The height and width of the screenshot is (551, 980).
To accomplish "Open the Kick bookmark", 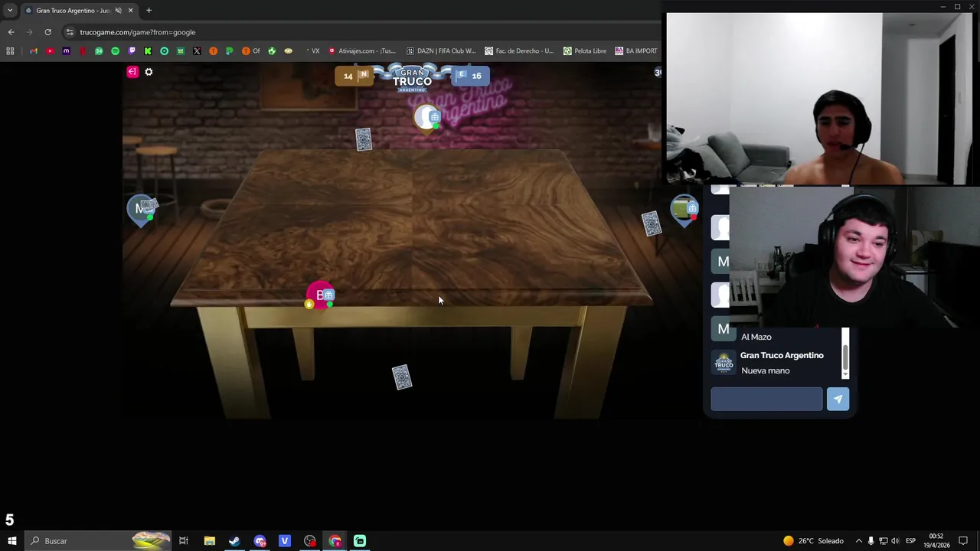I will coord(148,51).
